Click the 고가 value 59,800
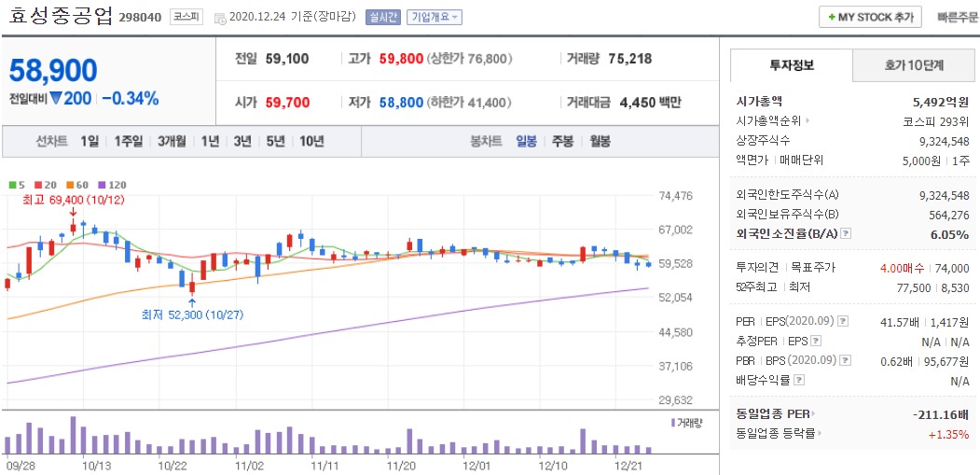Image resolution: width=980 pixels, height=475 pixels. [x=401, y=59]
